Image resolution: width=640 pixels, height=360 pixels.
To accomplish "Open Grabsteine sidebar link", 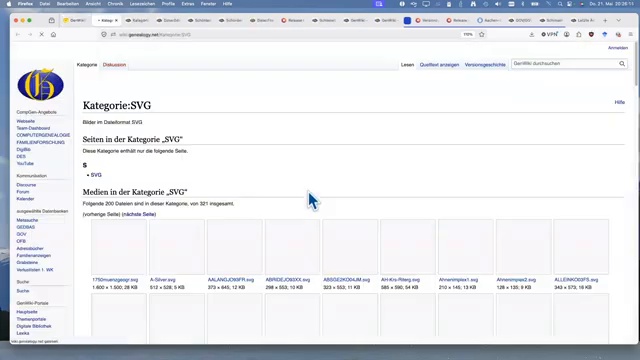I will coord(27,262).
